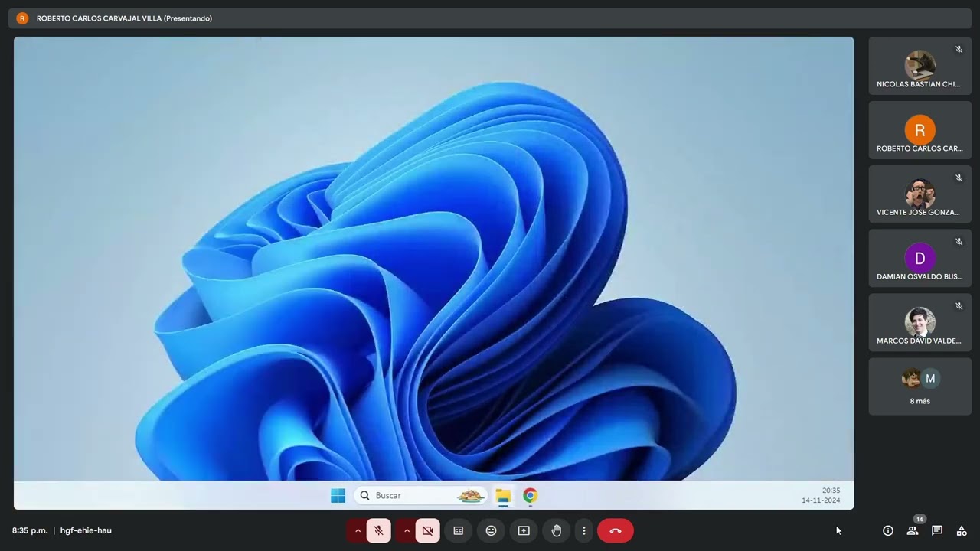Select Damian Osvaldo participant tile
980x551 pixels.
920,259
